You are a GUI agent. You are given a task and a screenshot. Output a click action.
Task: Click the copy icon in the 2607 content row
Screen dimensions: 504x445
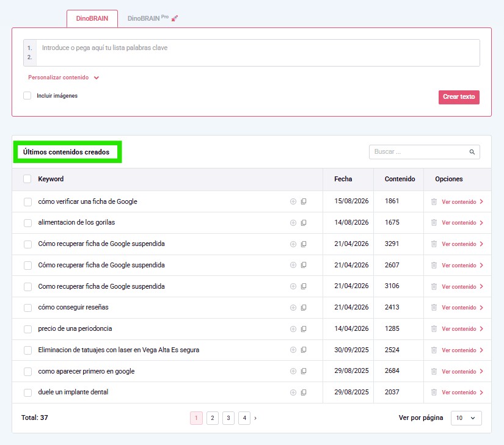pyautogui.click(x=304, y=265)
